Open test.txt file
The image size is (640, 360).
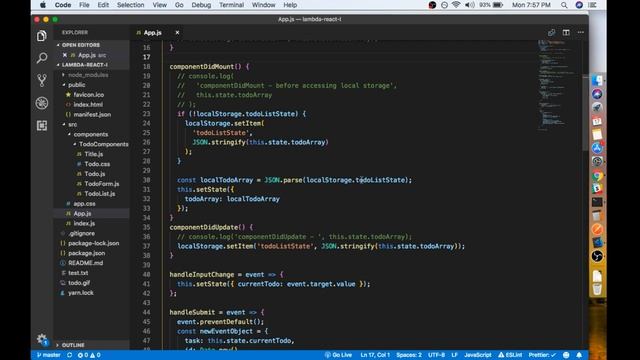click(x=78, y=273)
